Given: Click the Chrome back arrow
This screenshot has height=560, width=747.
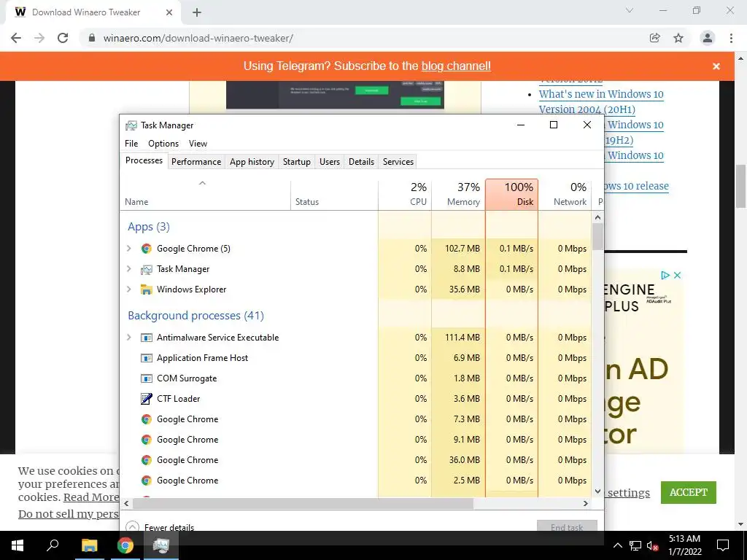Looking at the screenshot, I should tap(16, 38).
